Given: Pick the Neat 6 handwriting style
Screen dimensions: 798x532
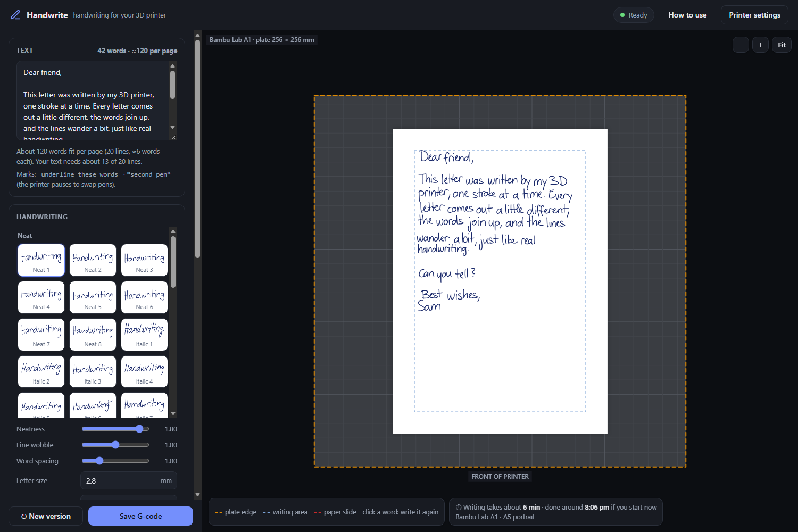Looking at the screenshot, I should click(x=144, y=297).
